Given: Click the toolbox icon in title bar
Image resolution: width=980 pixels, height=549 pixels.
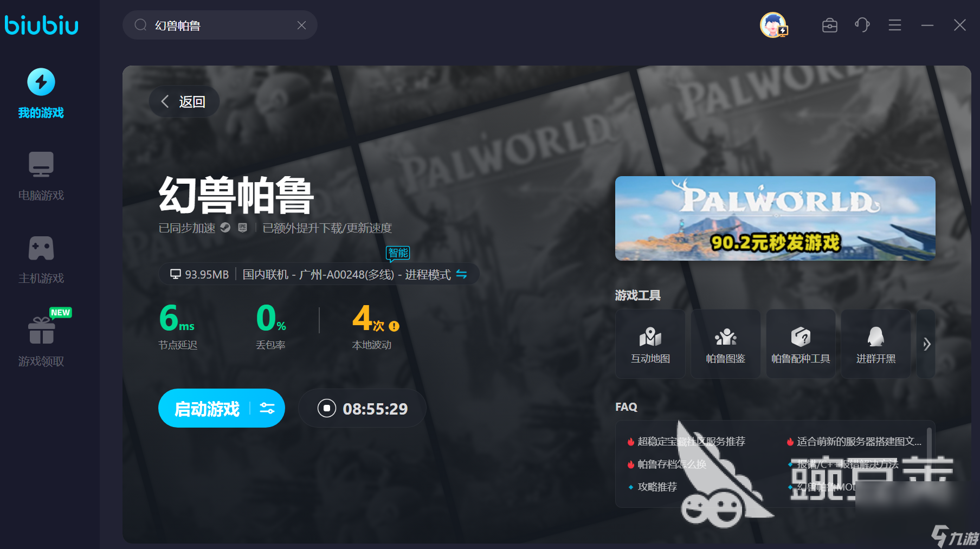Looking at the screenshot, I should 830,25.
